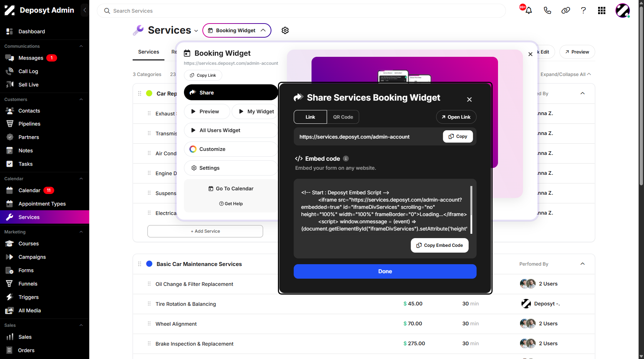Close the Booking Widget panel
The image size is (644, 359).
[x=531, y=54]
